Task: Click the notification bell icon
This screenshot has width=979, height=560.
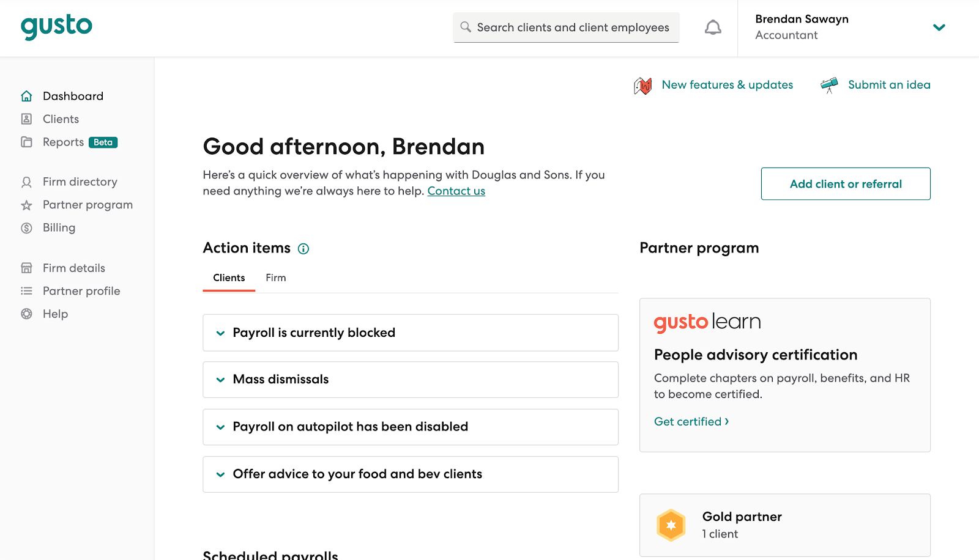Action: click(x=713, y=28)
